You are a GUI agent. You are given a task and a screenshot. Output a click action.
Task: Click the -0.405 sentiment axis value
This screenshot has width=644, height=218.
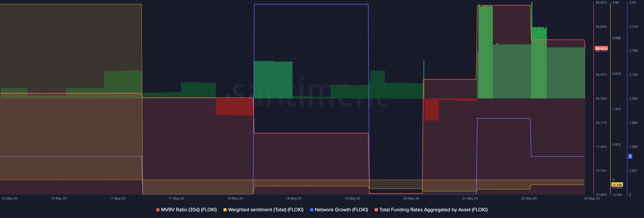point(617,195)
